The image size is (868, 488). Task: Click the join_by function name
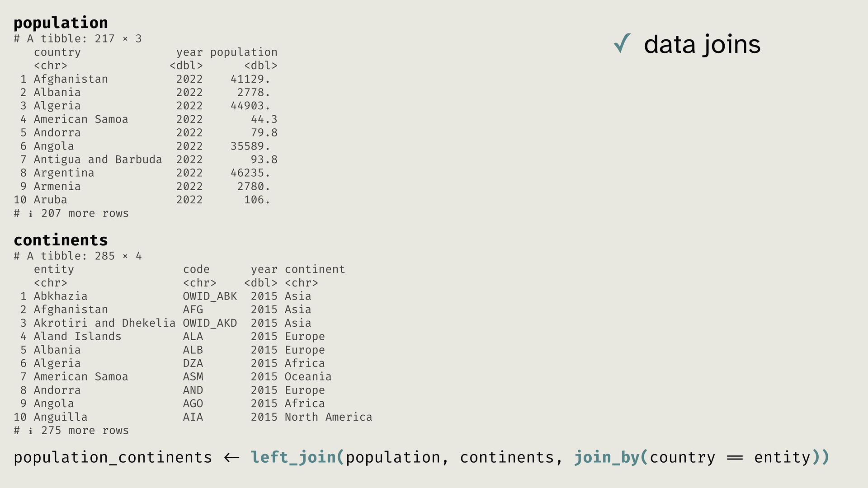607,457
